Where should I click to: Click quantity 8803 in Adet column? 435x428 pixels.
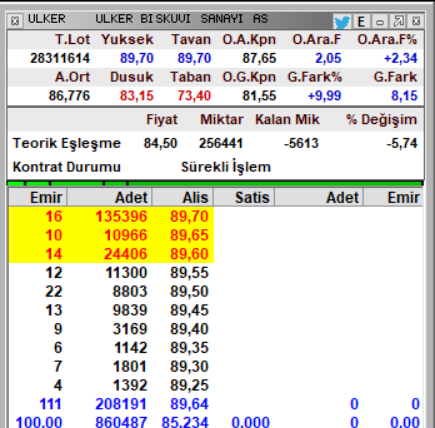pos(130,291)
